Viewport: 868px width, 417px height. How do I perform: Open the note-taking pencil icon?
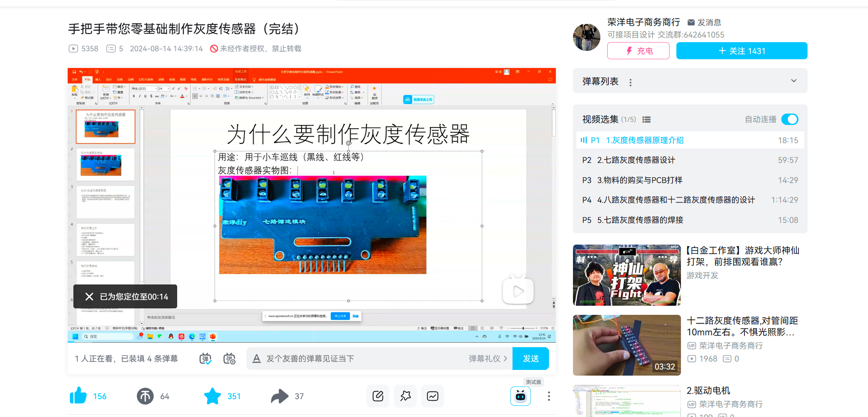378,396
